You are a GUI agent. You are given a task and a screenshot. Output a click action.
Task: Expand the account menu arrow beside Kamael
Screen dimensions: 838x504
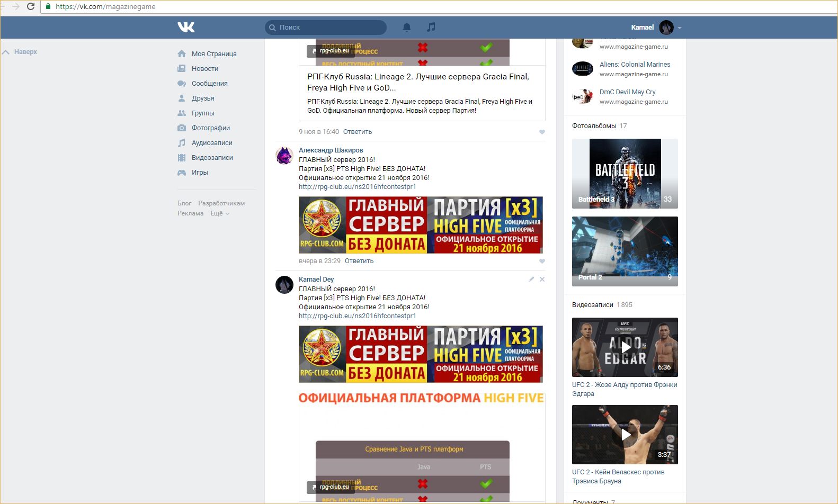pos(680,28)
